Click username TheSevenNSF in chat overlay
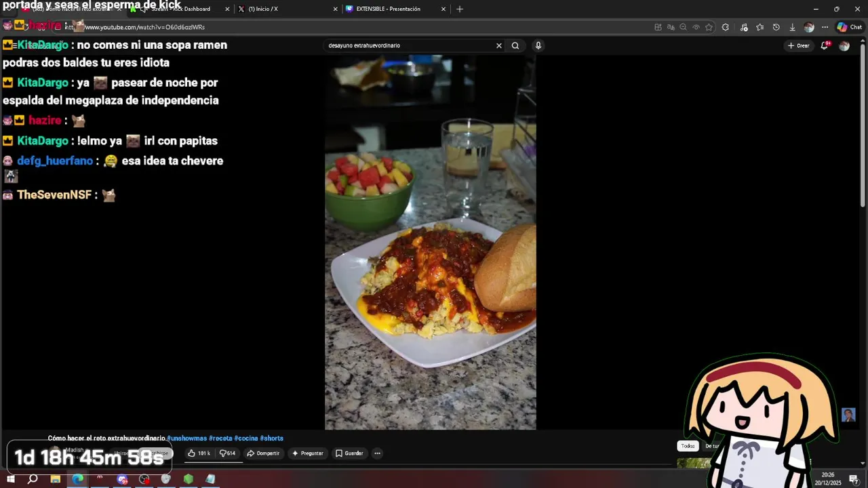 (x=54, y=195)
